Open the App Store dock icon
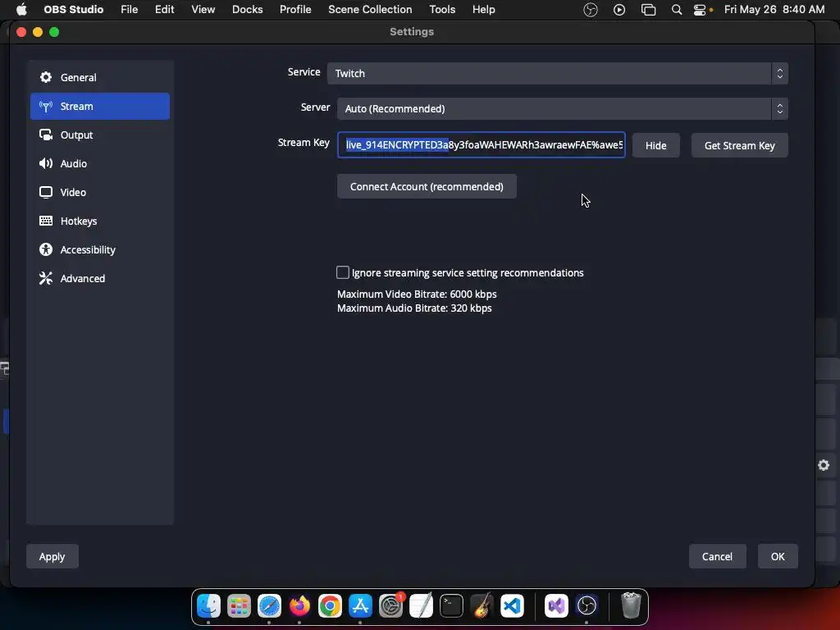 pyautogui.click(x=360, y=606)
